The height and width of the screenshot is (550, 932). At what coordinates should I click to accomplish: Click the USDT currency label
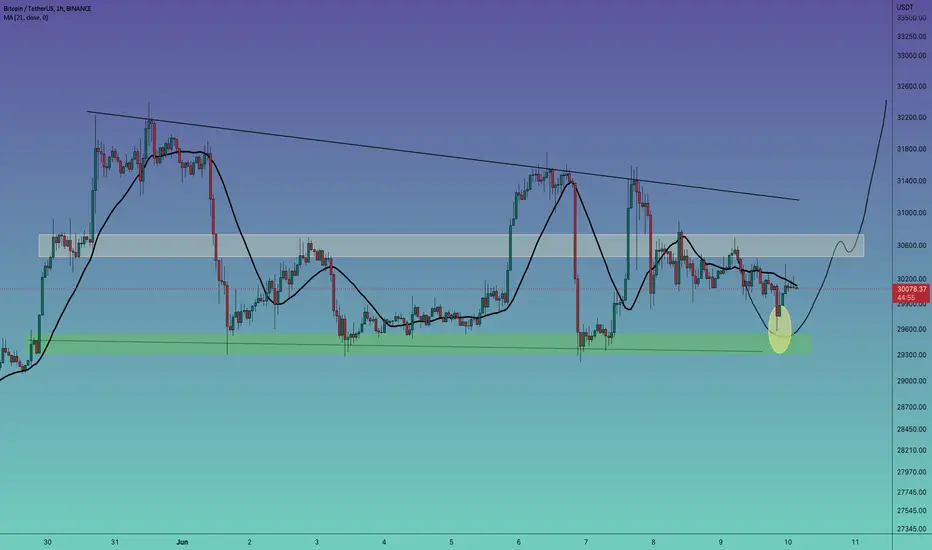pyautogui.click(x=904, y=7)
